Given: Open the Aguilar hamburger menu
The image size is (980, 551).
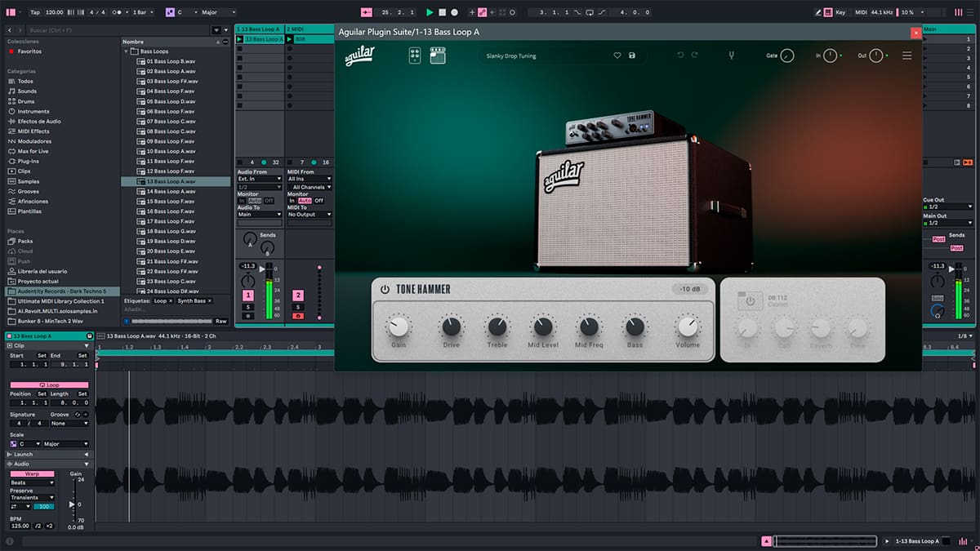Looking at the screenshot, I should (907, 56).
